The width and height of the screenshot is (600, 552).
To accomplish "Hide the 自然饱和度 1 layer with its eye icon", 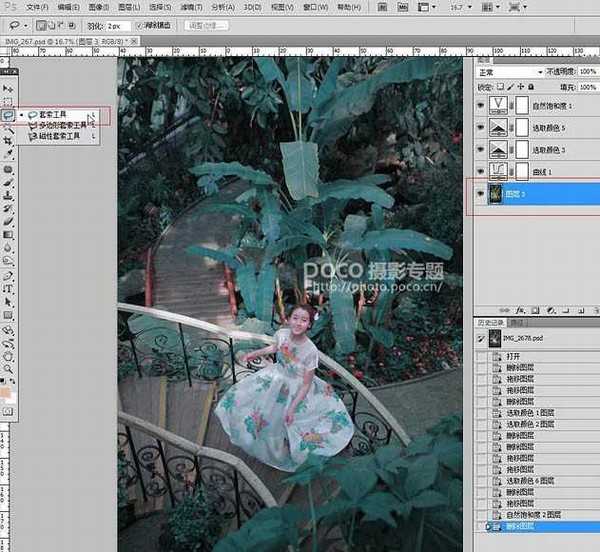I will 479,105.
